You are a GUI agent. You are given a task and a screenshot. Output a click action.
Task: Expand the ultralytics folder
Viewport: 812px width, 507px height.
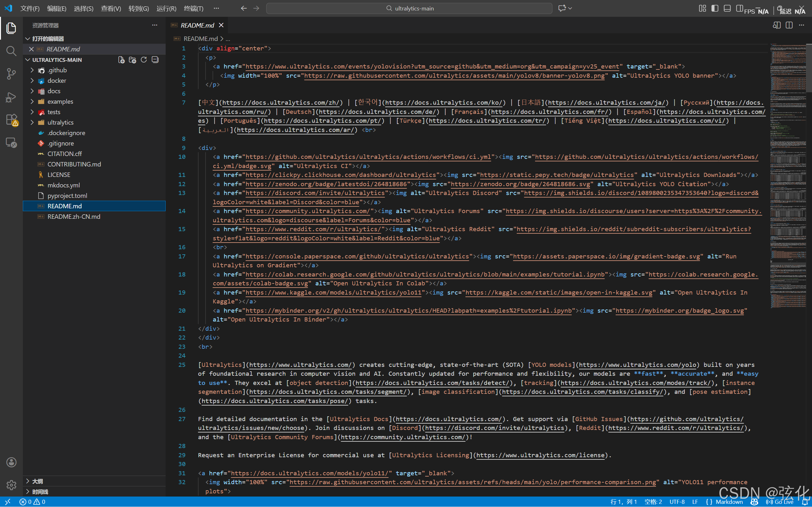60,122
